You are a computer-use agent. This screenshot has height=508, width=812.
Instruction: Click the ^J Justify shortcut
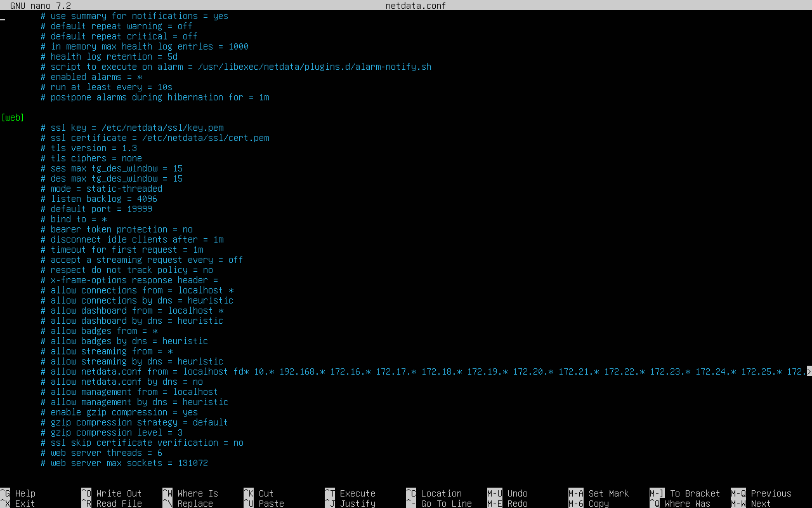pyautogui.click(x=350, y=504)
